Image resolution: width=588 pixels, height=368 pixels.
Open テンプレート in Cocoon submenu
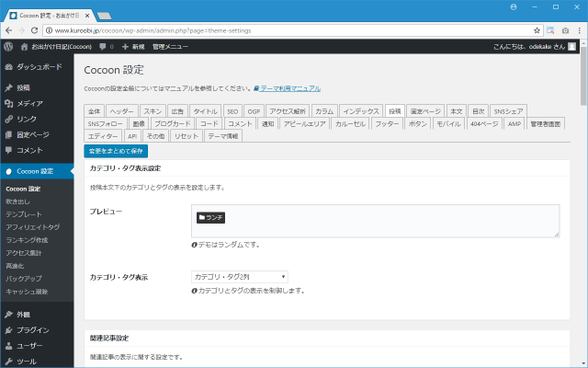(23, 213)
